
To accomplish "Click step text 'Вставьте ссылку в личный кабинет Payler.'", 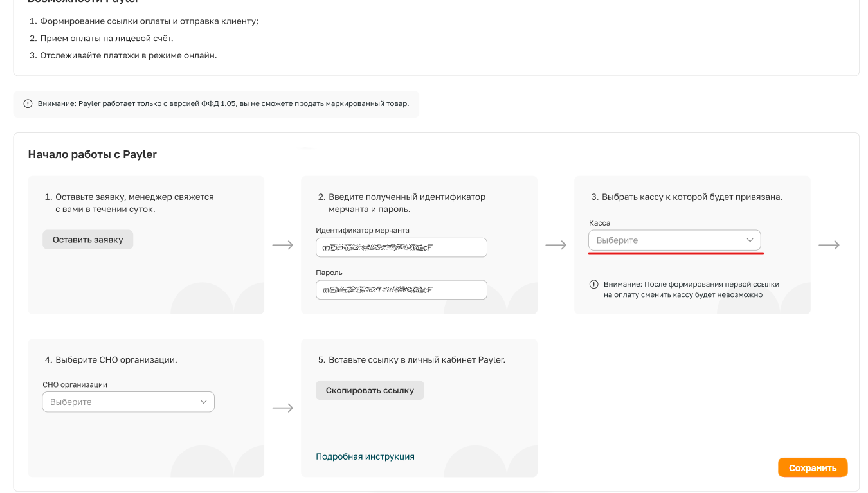I will tap(417, 360).
